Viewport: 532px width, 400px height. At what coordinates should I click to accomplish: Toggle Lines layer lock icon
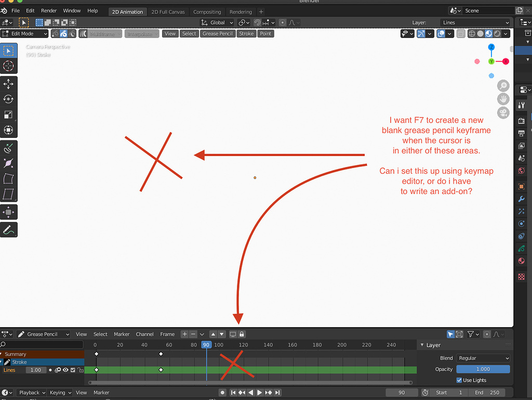coord(80,370)
